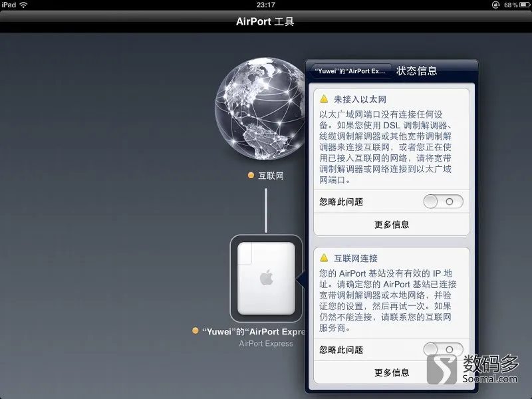
Task: Open 更多信息 under 互联网连接
Action: point(392,372)
